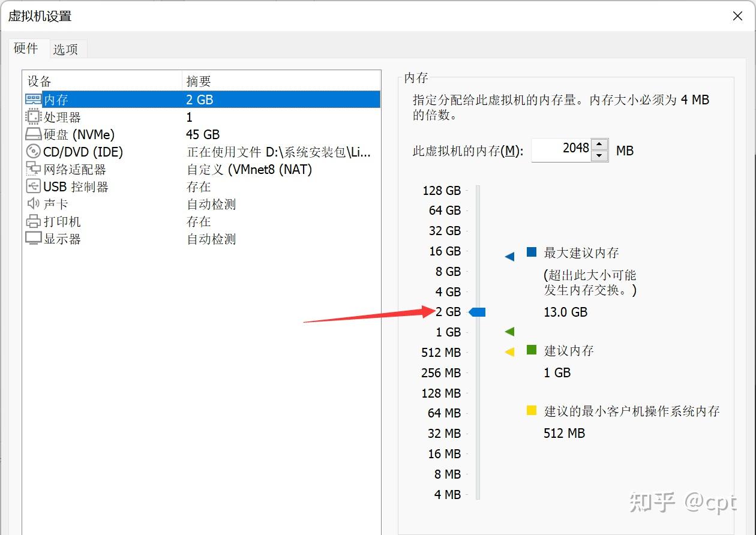Switch to the 选项 (Options) tab
The height and width of the screenshot is (535, 756).
67,49
